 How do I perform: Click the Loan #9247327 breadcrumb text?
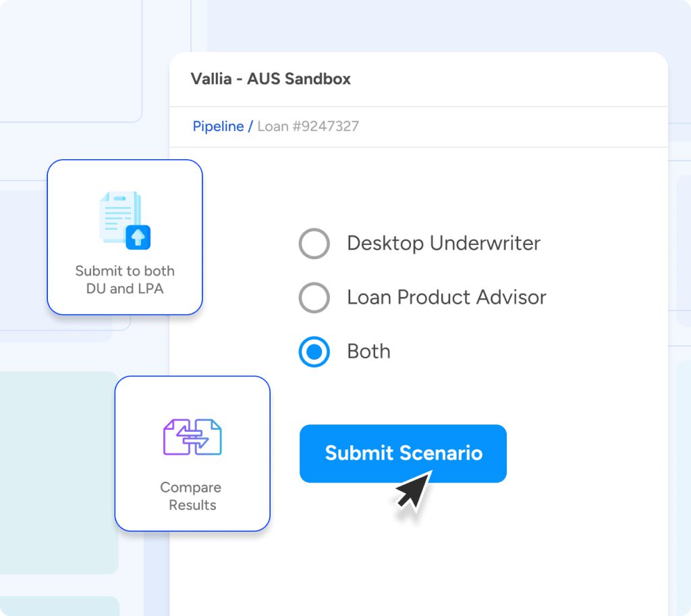tap(308, 126)
